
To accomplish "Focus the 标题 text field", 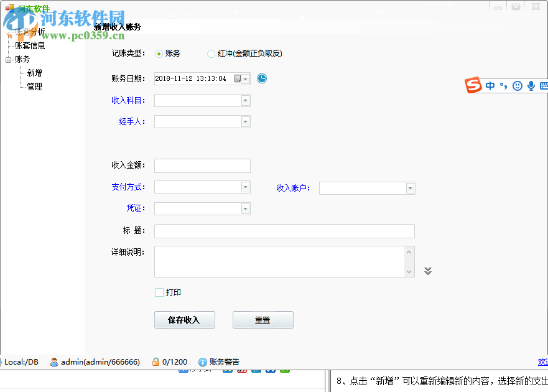I will [x=284, y=231].
